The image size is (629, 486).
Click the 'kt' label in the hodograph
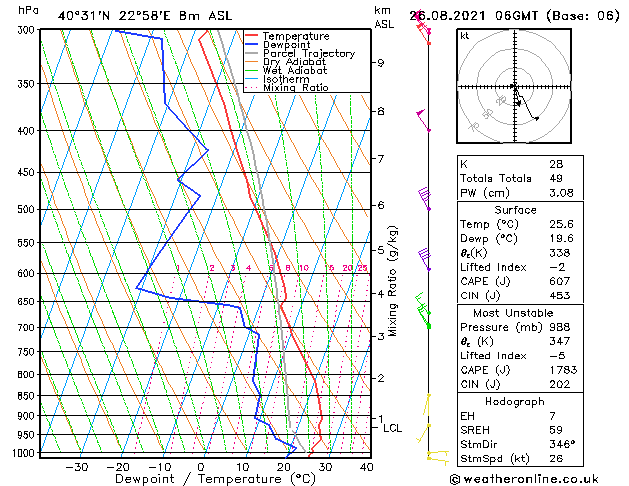tap(465, 36)
